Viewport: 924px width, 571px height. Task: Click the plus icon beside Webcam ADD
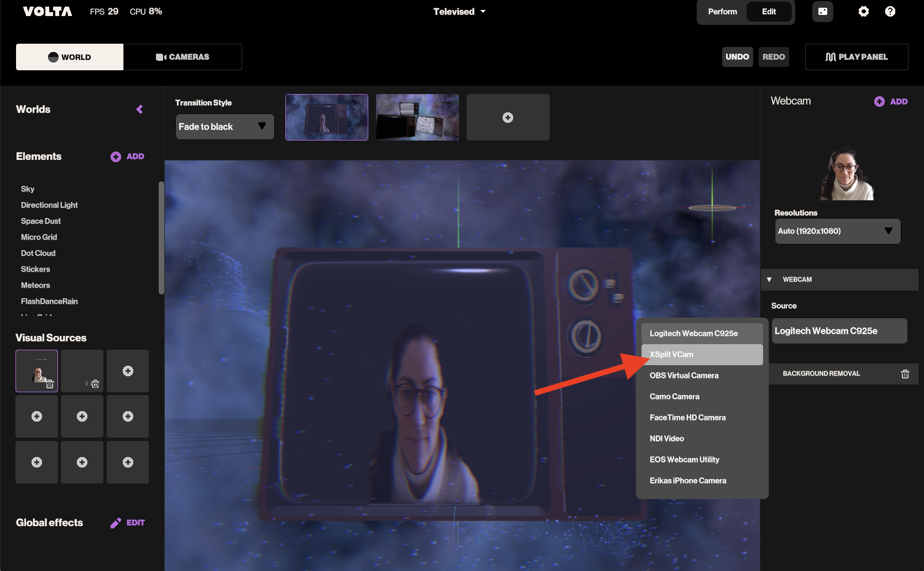[879, 102]
